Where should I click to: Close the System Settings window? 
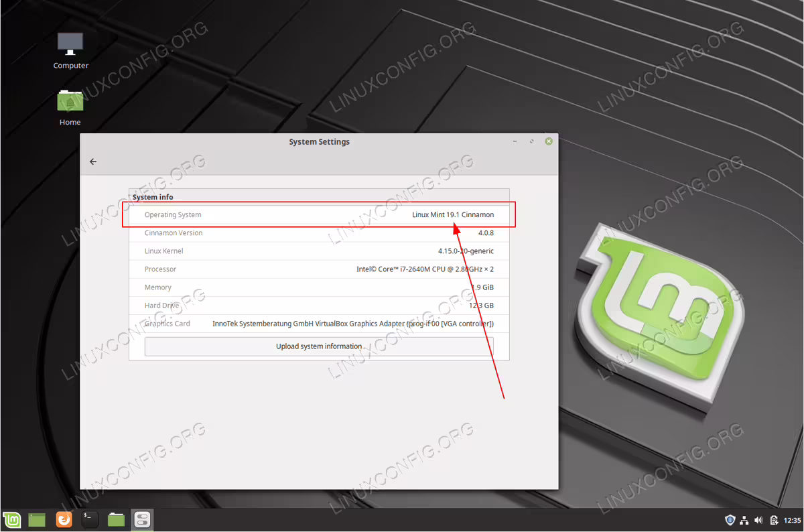pos(549,141)
